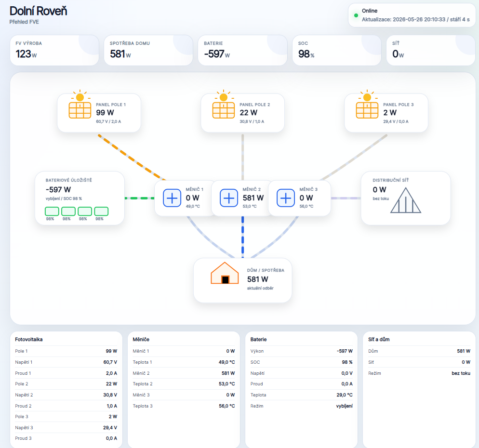Select the Napětí 3 row value 29,4 V

[x=110, y=428]
